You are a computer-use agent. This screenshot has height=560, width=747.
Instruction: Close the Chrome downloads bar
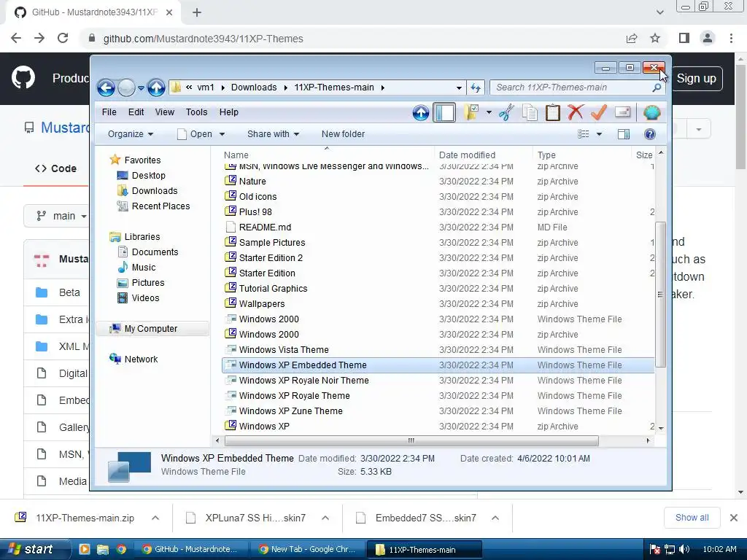coord(734,518)
